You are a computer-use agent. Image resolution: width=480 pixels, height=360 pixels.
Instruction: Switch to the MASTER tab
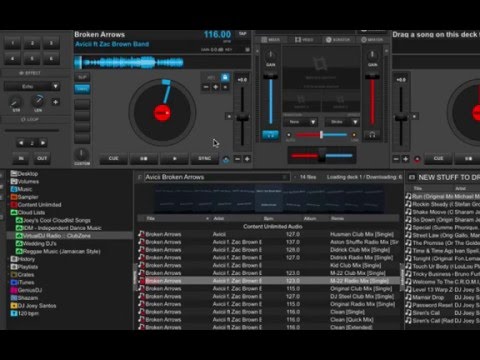372,40
